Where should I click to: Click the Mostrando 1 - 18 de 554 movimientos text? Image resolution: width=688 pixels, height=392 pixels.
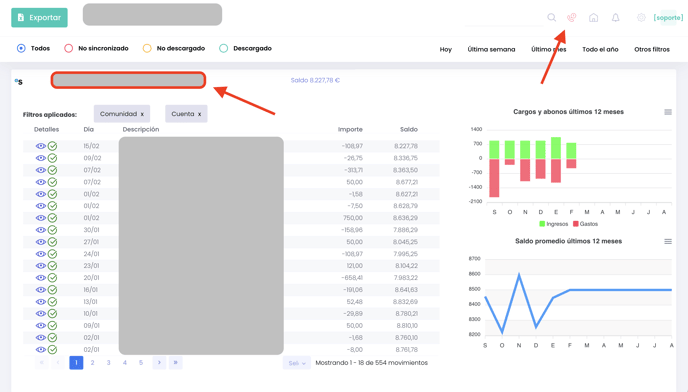[371, 363]
